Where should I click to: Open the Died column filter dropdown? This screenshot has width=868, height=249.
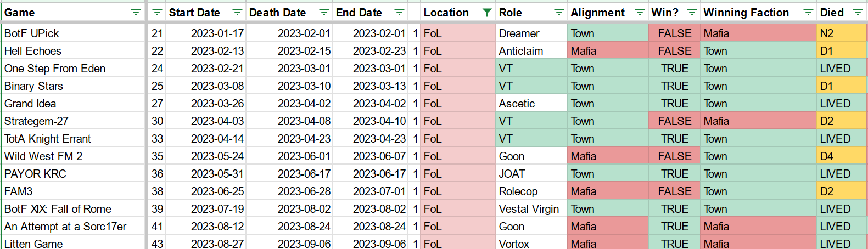(858, 13)
